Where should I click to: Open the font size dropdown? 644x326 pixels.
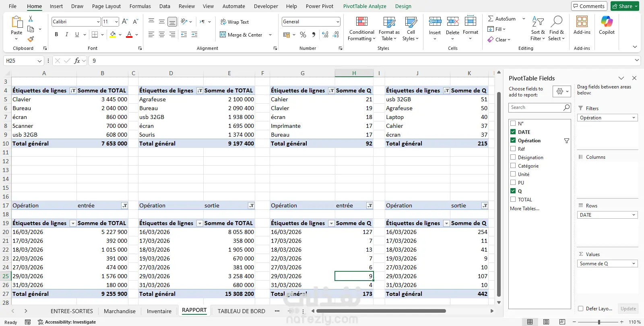(x=116, y=22)
